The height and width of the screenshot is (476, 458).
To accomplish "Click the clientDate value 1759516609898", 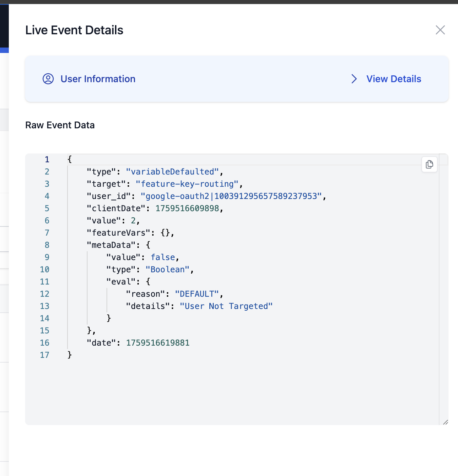I will pos(187,208).
